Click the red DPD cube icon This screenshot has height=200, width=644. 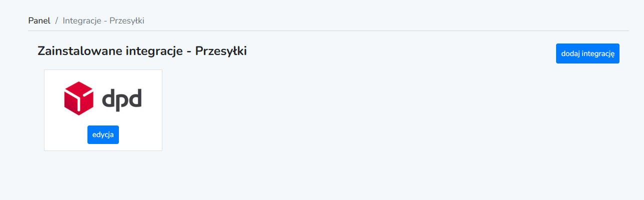(x=78, y=98)
